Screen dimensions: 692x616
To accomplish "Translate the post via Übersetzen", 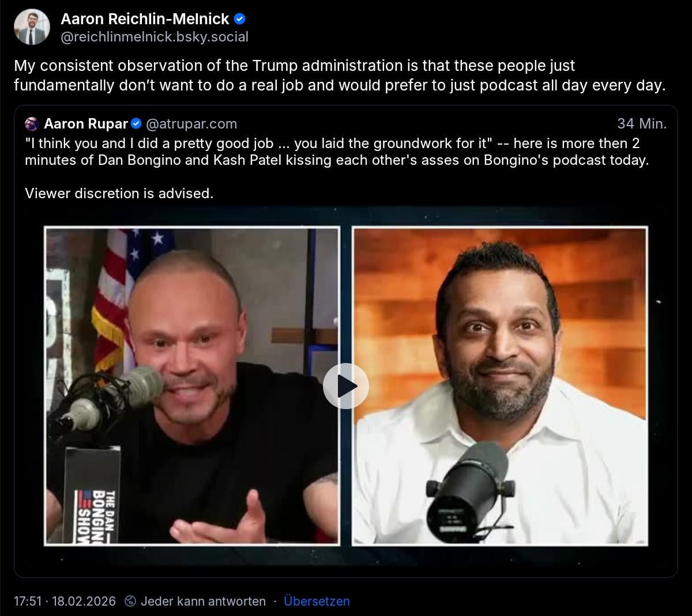I will pos(317,601).
